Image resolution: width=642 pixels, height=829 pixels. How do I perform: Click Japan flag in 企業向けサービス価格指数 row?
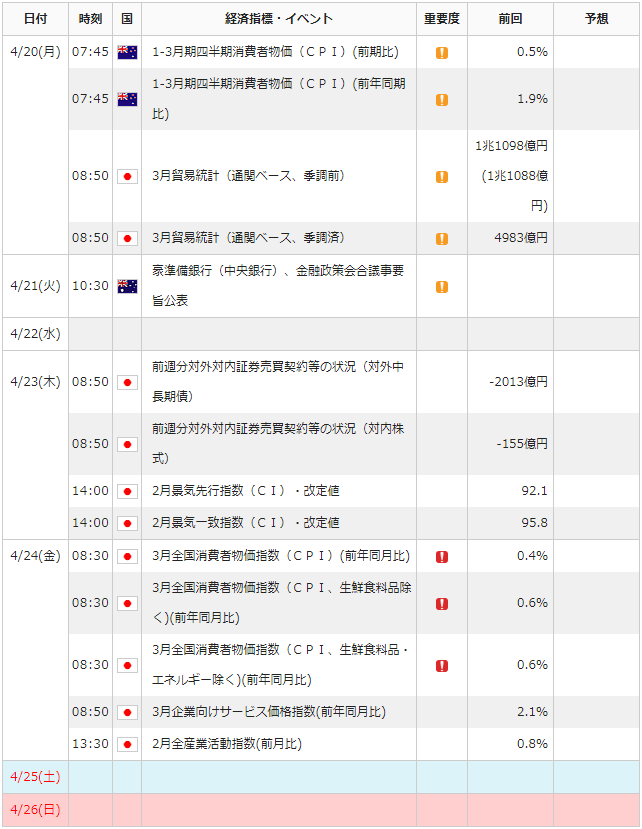coord(127,712)
